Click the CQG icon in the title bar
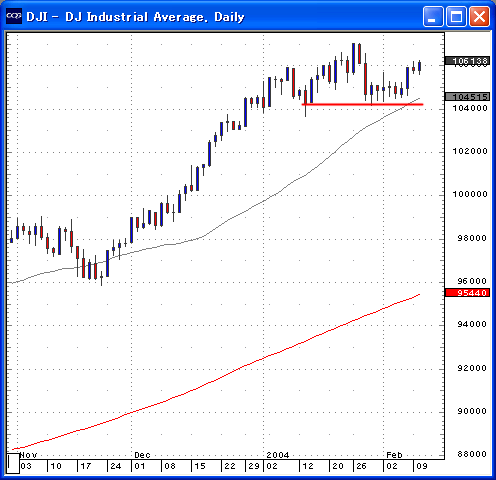Image resolution: width=496 pixels, height=480 pixels. (x=14, y=16)
